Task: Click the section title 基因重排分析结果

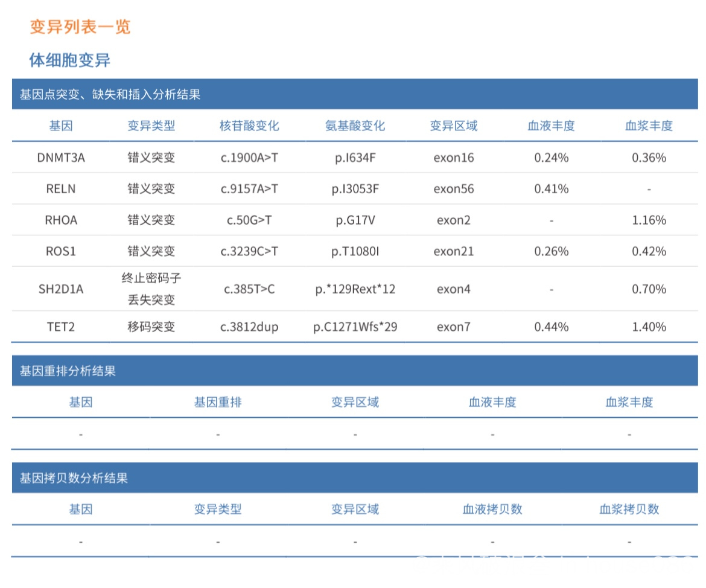Action: point(68,371)
